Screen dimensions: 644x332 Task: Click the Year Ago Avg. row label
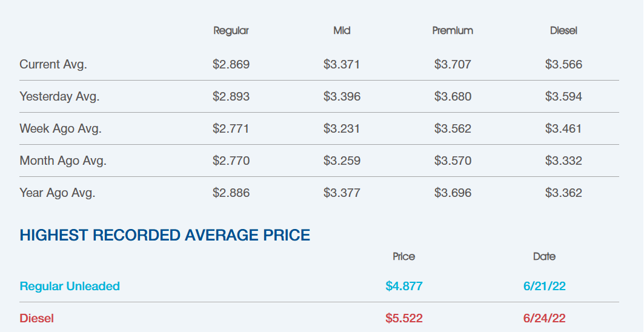(58, 193)
